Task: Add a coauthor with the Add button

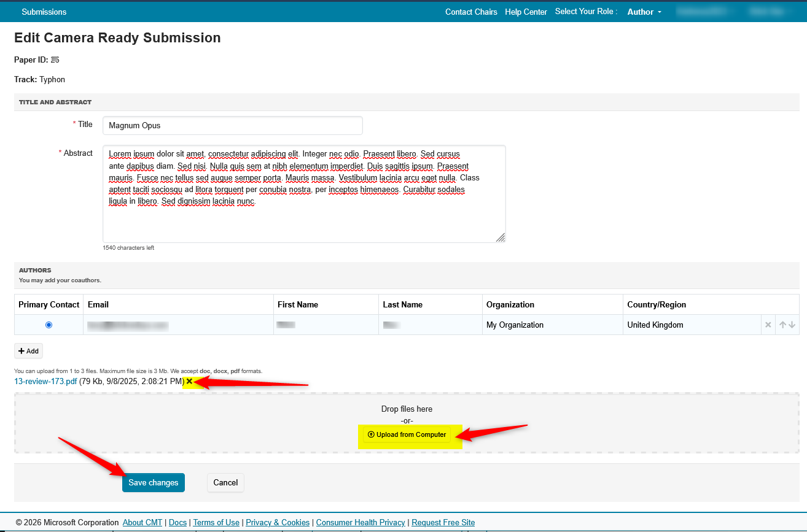Action: pyautogui.click(x=28, y=351)
